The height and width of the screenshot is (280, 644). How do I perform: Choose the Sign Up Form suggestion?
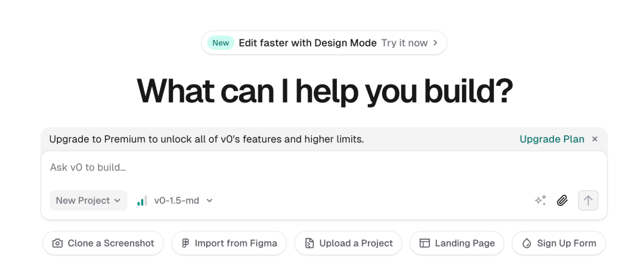(559, 243)
